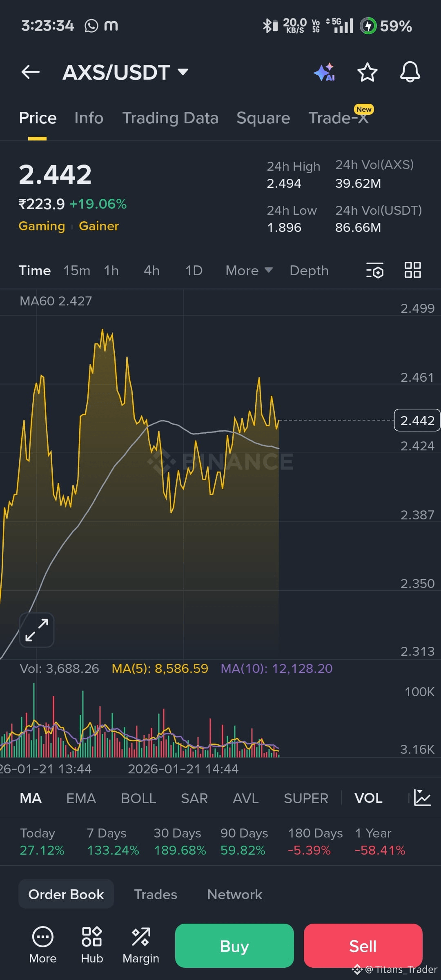Tap the ₹223.9 converted price
Image resolution: width=441 pixels, height=980 pixels.
coord(42,204)
